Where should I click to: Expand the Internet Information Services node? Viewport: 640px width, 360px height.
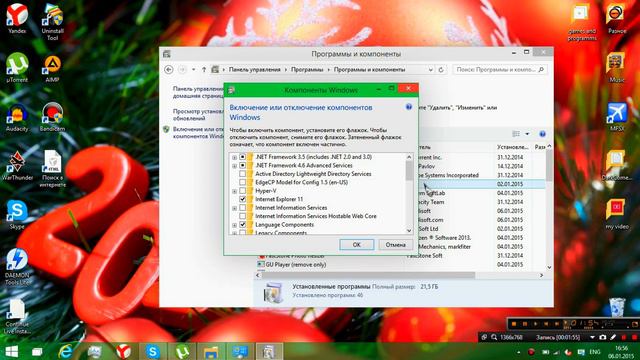(x=234, y=208)
